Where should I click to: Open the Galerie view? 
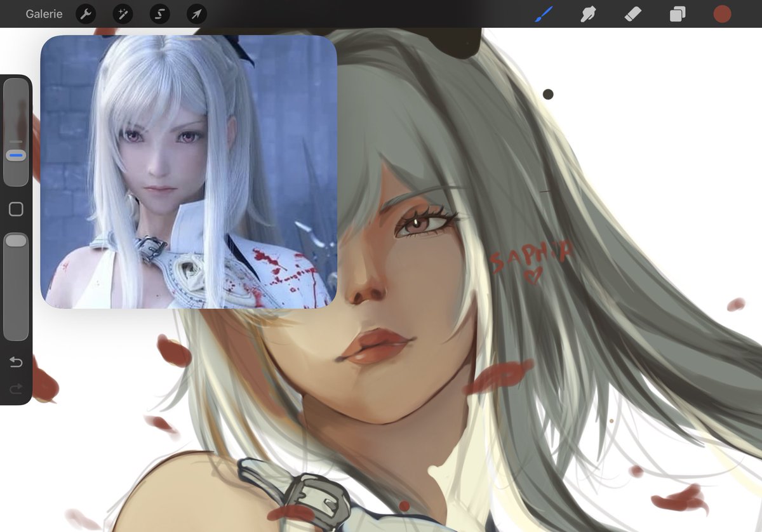click(x=44, y=14)
